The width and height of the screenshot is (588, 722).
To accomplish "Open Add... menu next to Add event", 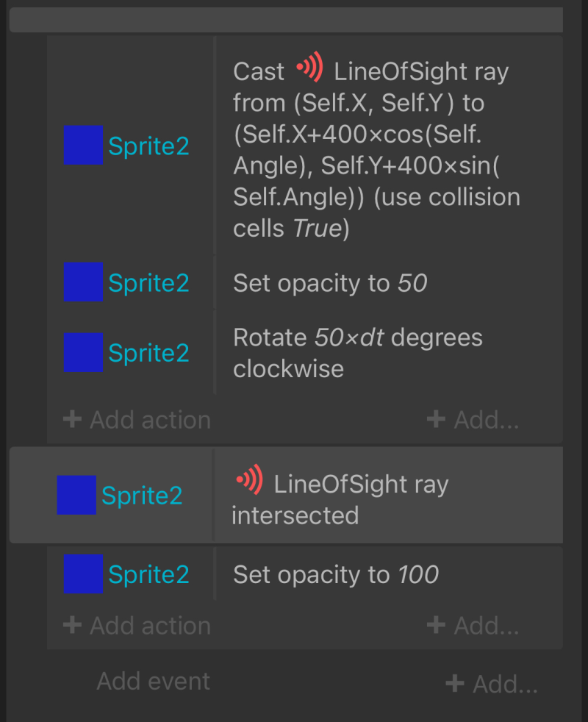I will (x=492, y=684).
